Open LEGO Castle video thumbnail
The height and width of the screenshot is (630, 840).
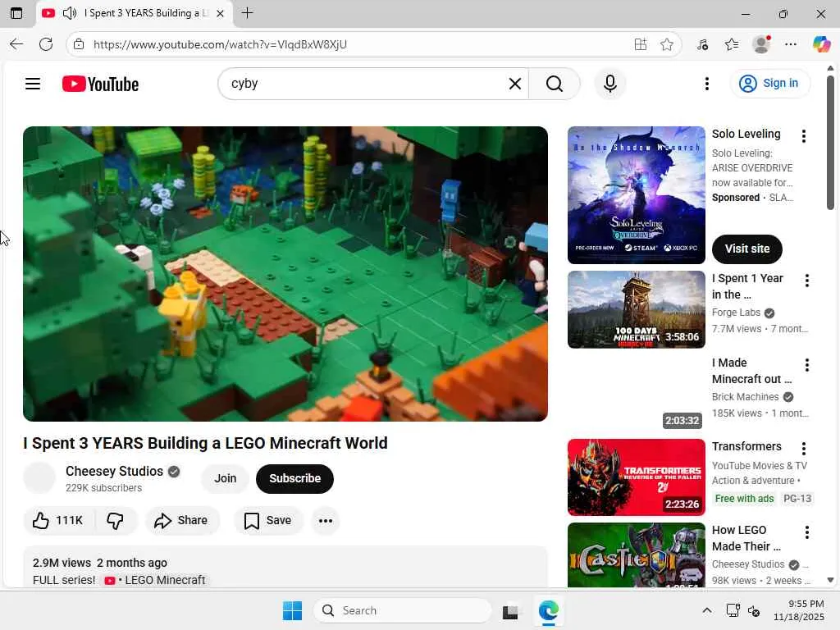(637, 555)
